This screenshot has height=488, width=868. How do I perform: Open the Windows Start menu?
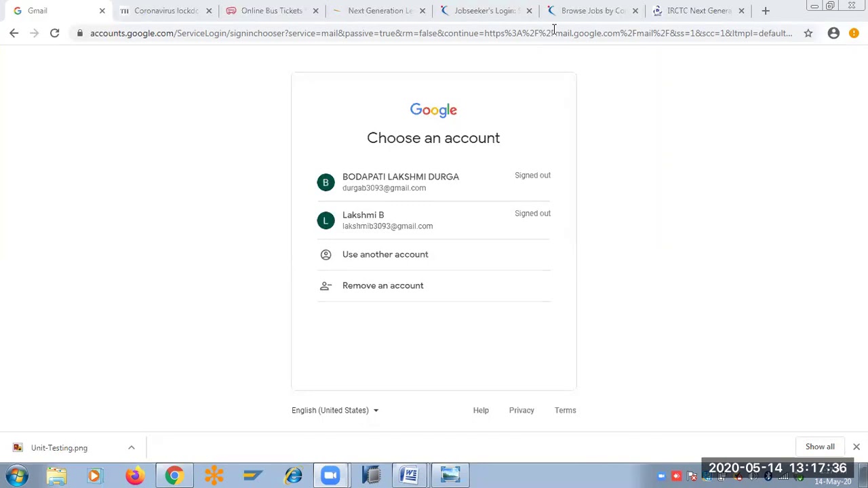pyautogui.click(x=16, y=475)
